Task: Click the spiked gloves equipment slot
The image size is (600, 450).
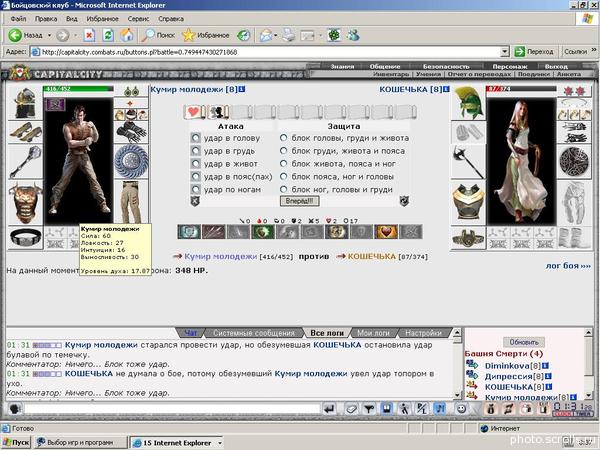Action: pyautogui.click(x=131, y=132)
